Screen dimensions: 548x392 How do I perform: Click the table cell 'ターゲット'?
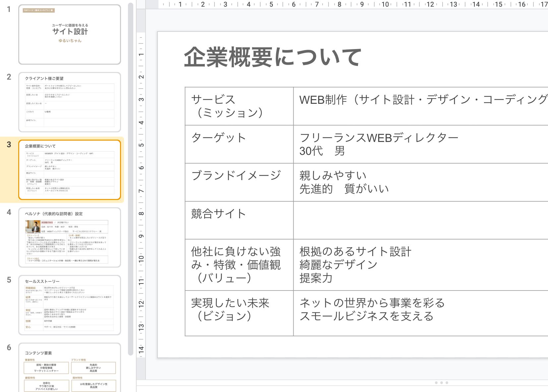pos(239,144)
